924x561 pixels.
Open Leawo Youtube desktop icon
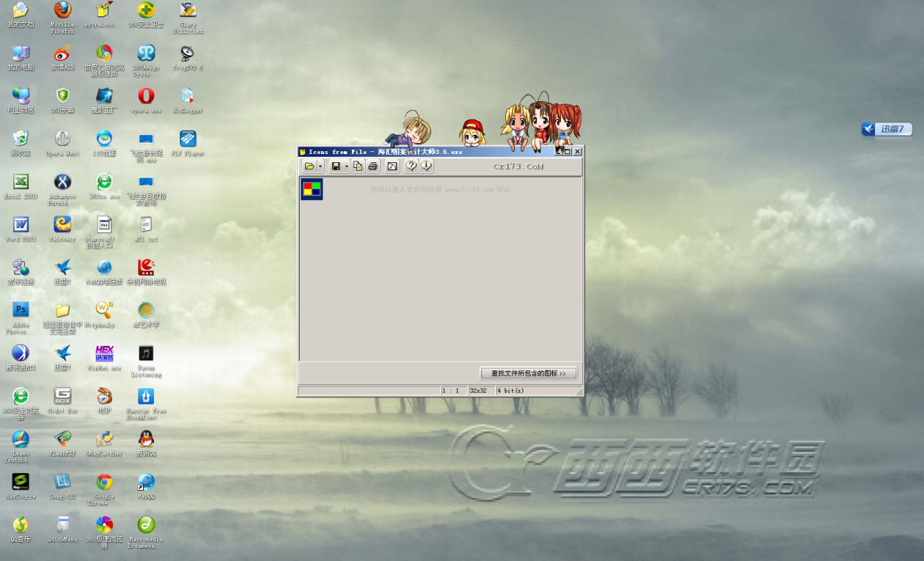pos(21,446)
